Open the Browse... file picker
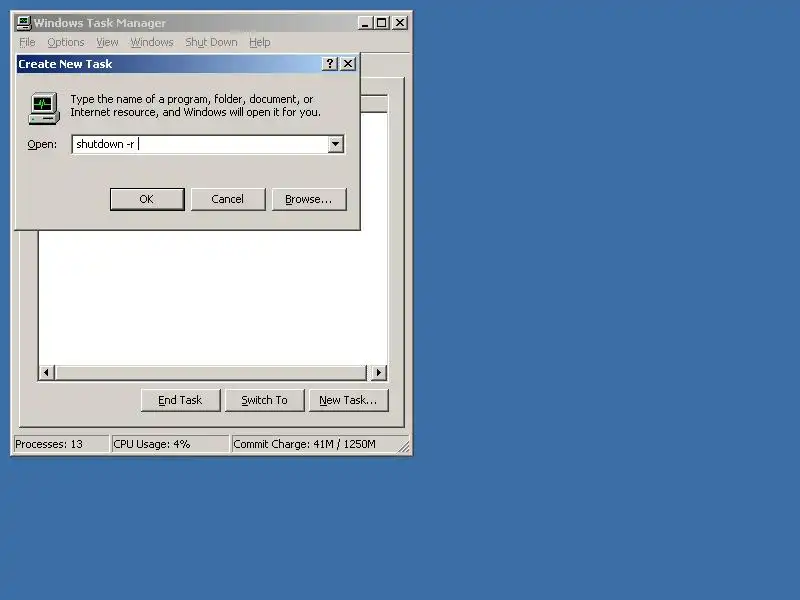The height and width of the screenshot is (600, 800). coord(309,199)
